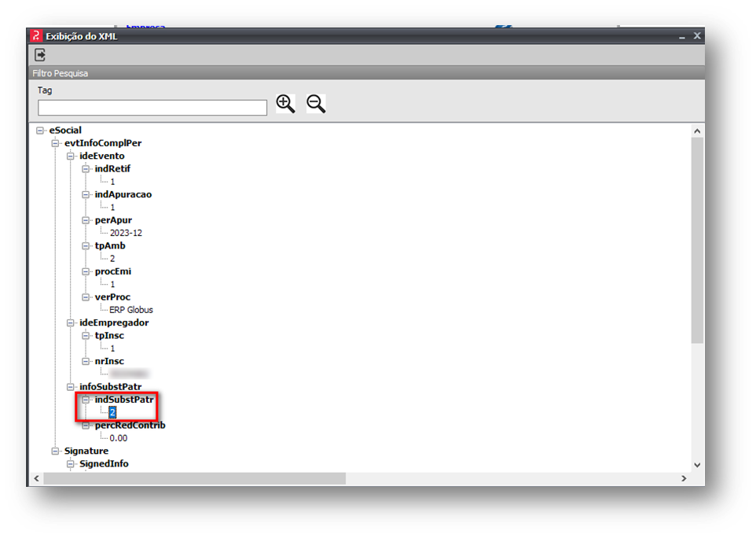Screen dimensions: 756x538
Task: Select the ideEmpregador tree label
Action: 114,322
